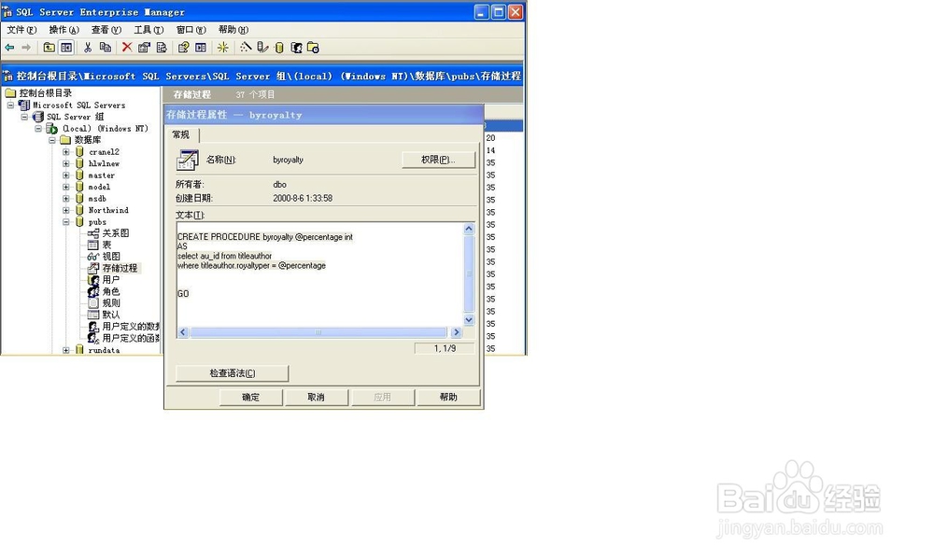Screen dimensions: 934x560
Task: Click the Back arrow toolbar icon
Action: (x=9, y=48)
